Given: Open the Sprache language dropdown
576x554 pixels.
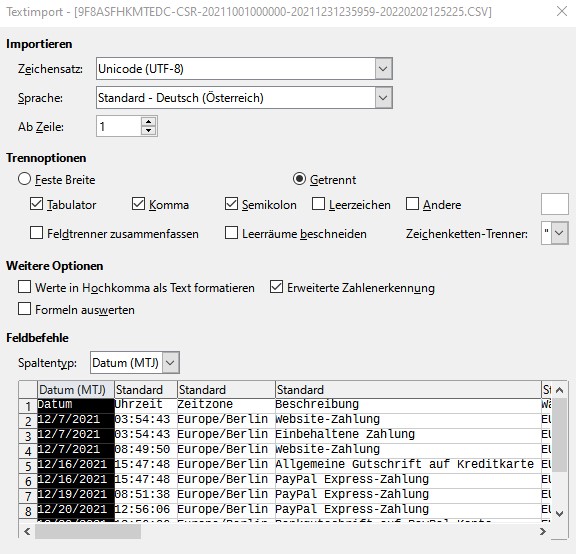Looking at the screenshot, I should click(x=383, y=98).
